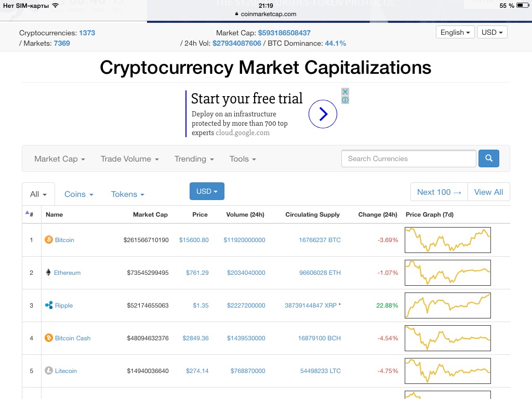
Task: Open the Tokens tab dropdown
Action: [128, 194]
